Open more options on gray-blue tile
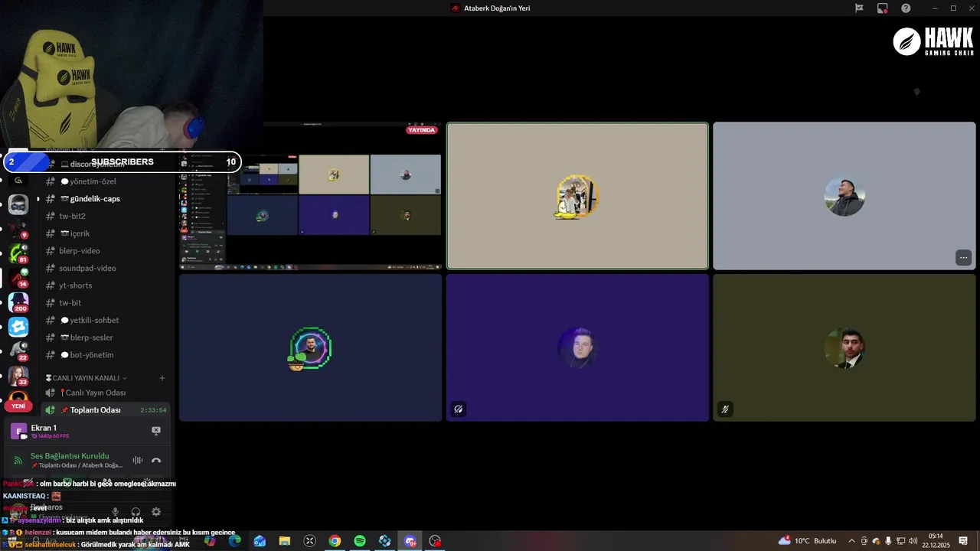Screen dimensions: 980x551 pyautogui.click(x=963, y=258)
